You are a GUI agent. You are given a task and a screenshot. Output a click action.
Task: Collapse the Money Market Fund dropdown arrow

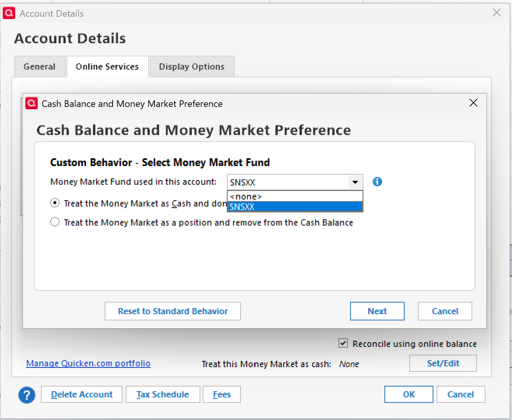pyautogui.click(x=355, y=182)
